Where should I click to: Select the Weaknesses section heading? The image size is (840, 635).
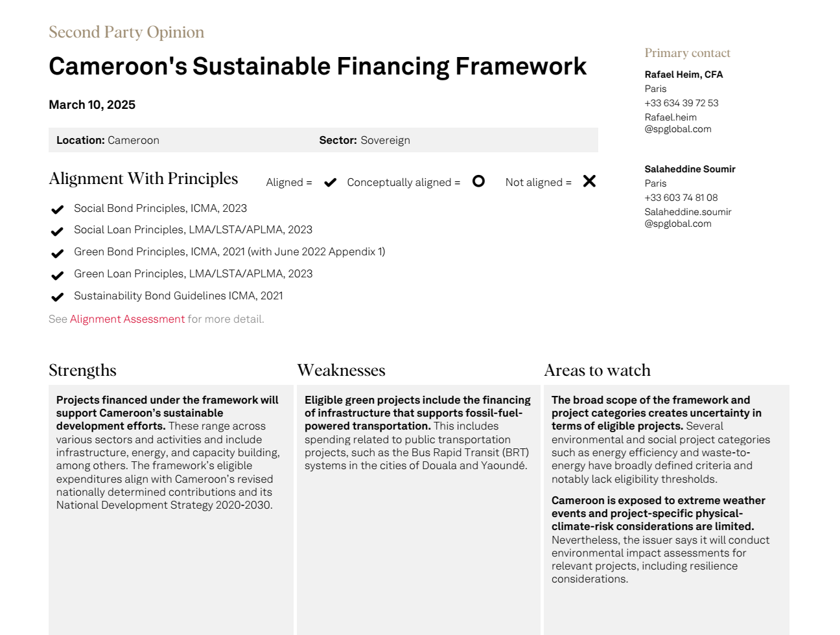[341, 370]
